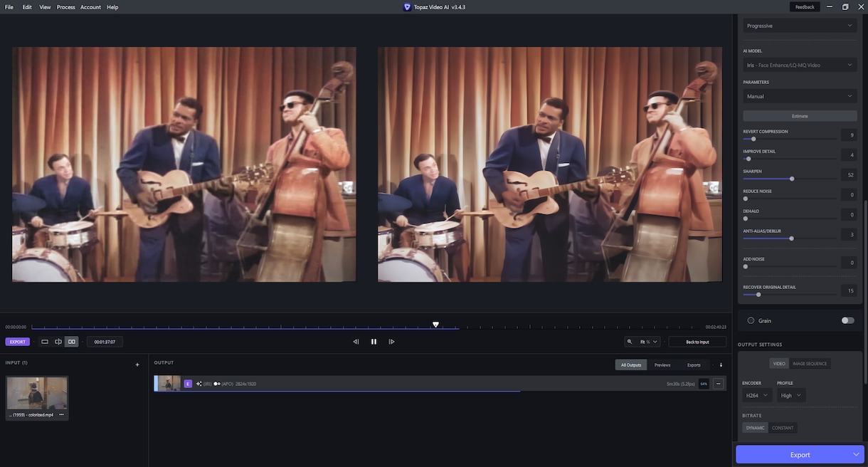Click the purple E export badge
The height and width of the screenshot is (467, 868).
[x=188, y=384]
